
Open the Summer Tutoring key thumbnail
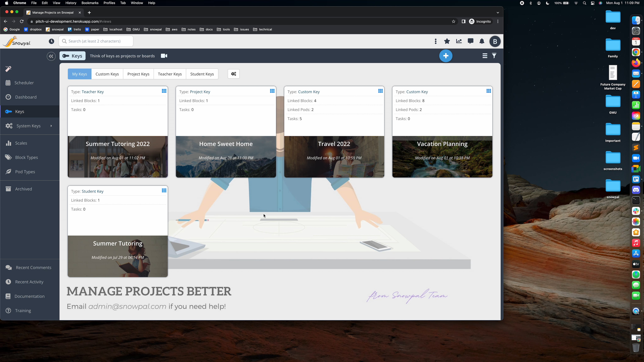click(x=118, y=256)
